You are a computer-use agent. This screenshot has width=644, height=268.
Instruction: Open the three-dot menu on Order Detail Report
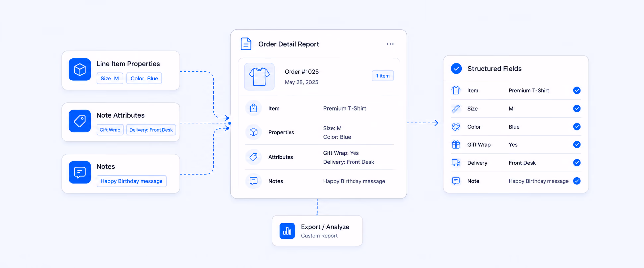click(x=390, y=44)
